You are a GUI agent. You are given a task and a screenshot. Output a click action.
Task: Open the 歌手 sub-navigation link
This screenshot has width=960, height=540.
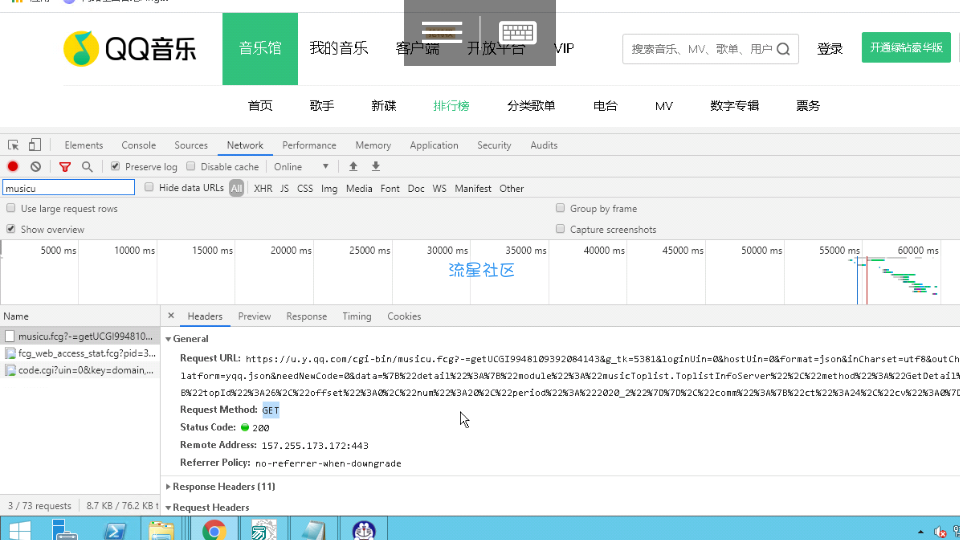pos(321,106)
